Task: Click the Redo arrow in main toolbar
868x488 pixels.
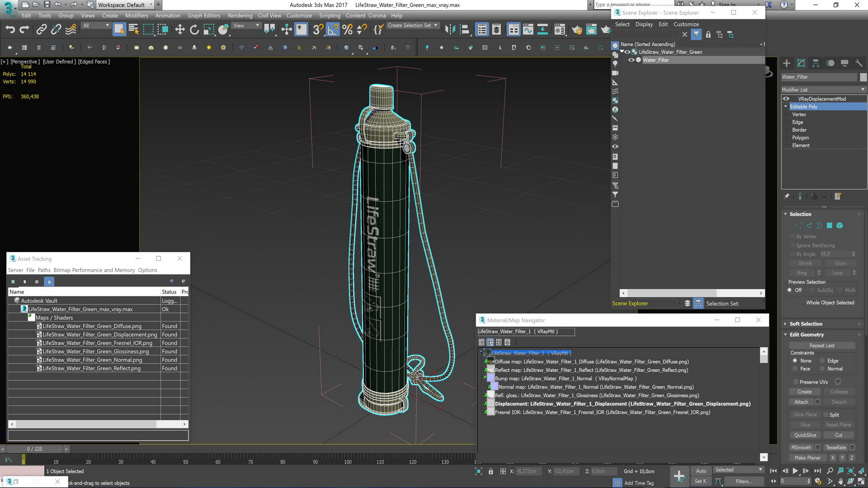Action: coord(24,30)
